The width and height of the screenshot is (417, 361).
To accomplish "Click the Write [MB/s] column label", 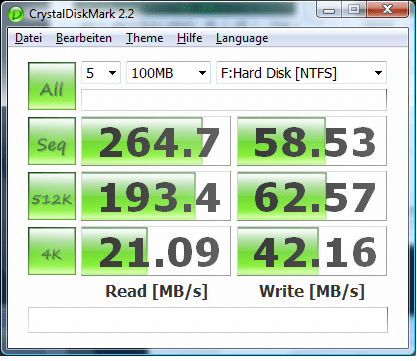I will (x=312, y=292).
